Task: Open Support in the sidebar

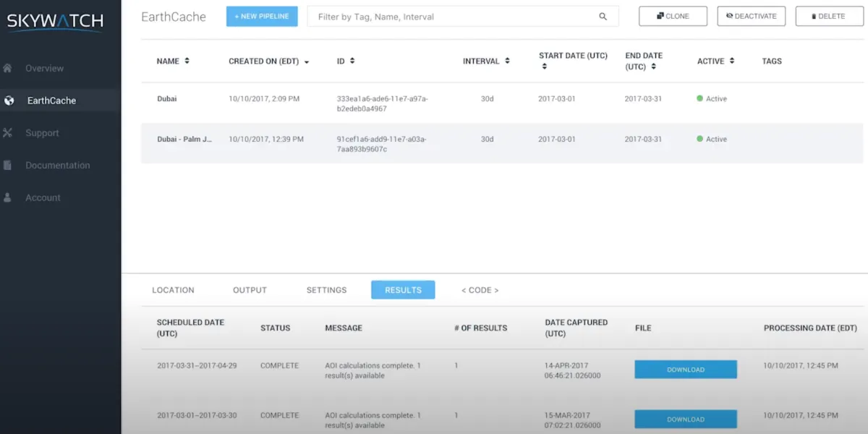Action: click(42, 133)
